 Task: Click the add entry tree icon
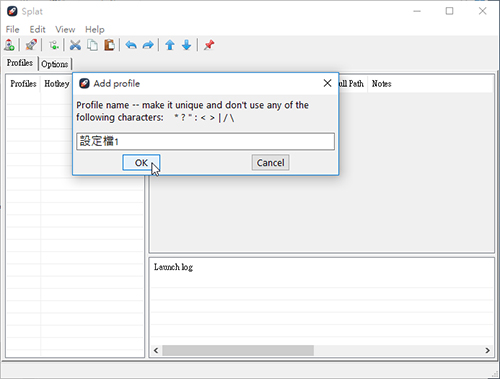pos(54,45)
